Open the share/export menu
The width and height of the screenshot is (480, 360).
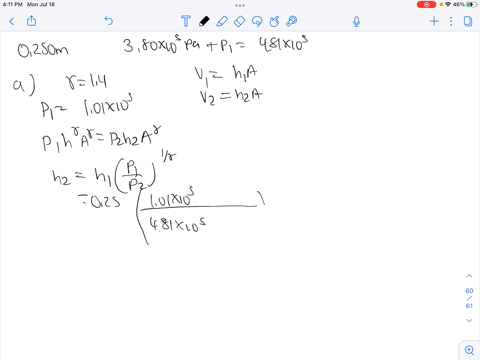31,21
